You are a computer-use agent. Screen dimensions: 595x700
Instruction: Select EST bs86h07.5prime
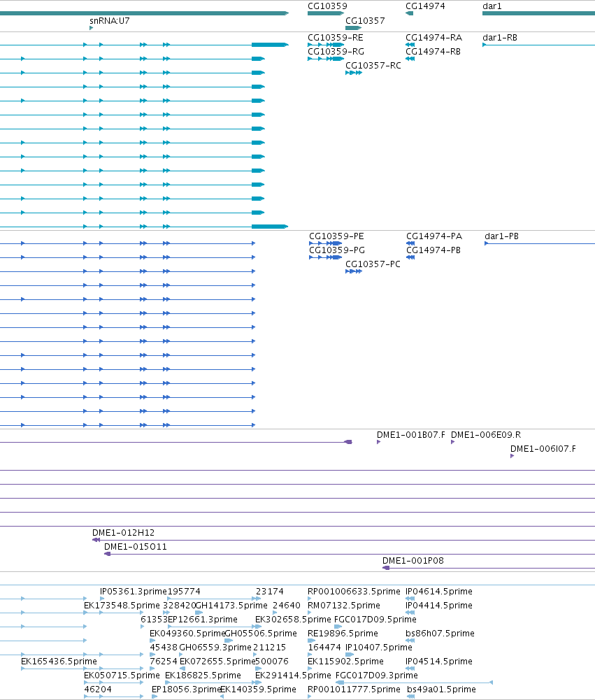[440, 634]
